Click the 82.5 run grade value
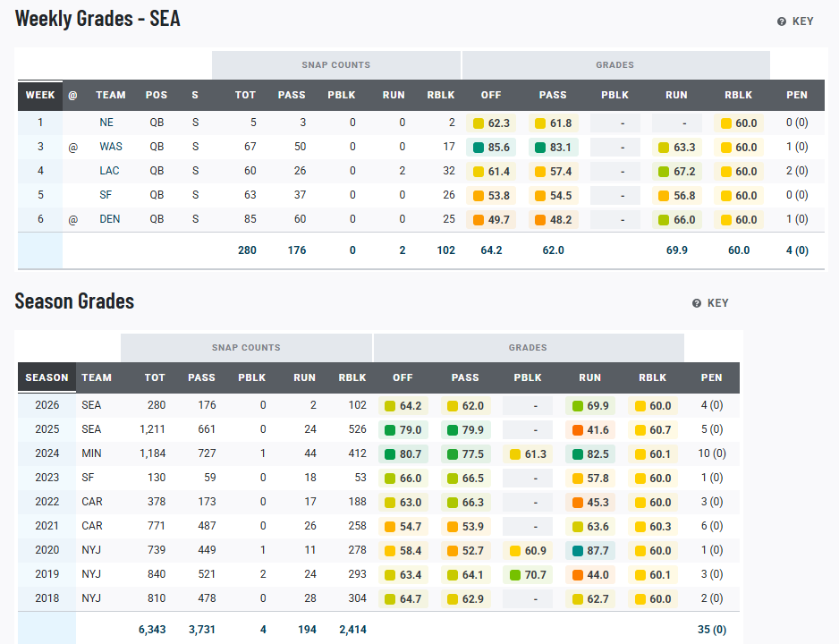The height and width of the screenshot is (644, 839). (597, 454)
